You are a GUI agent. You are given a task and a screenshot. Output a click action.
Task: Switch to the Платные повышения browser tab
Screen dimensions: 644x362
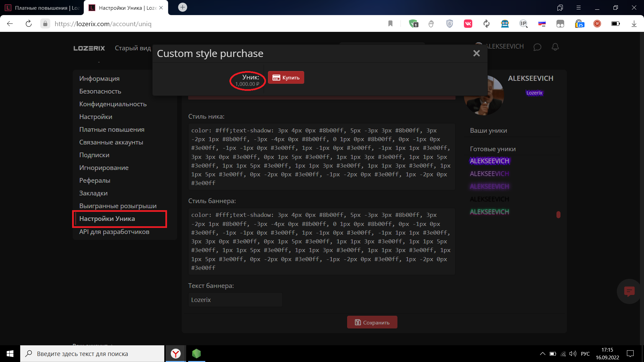(42, 8)
